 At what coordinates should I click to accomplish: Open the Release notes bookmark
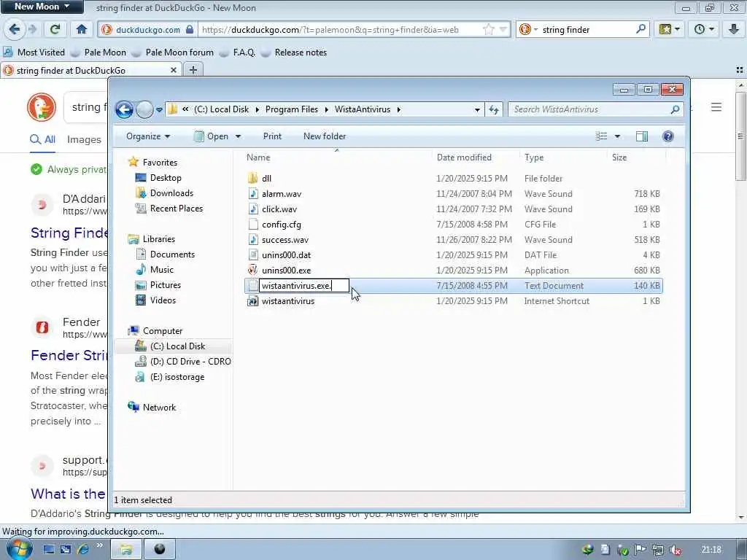pyautogui.click(x=294, y=52)
